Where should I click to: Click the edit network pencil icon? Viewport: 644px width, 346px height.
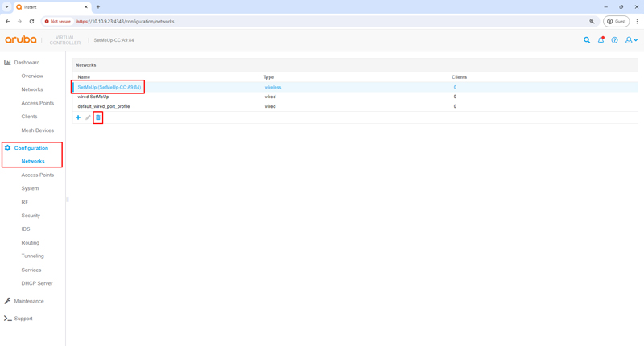coord(88,117)
